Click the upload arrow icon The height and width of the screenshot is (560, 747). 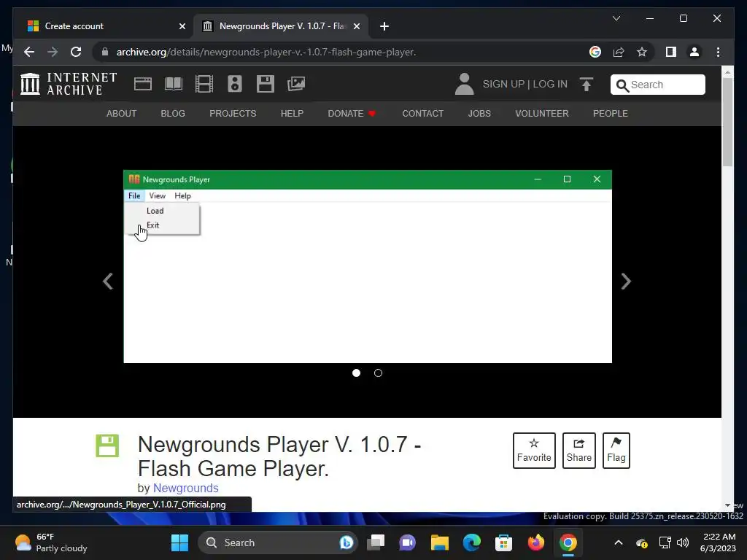tap(587, 85)
